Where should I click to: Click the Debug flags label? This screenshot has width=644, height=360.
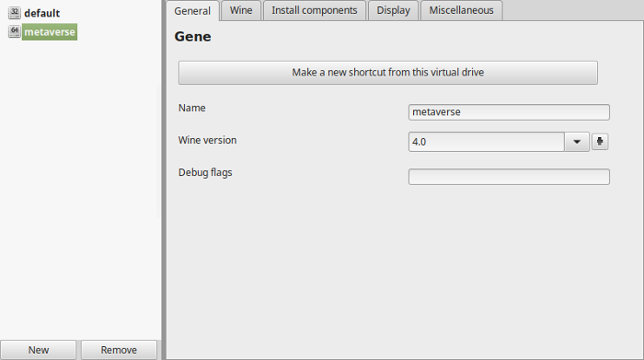(x=205, y=172)
